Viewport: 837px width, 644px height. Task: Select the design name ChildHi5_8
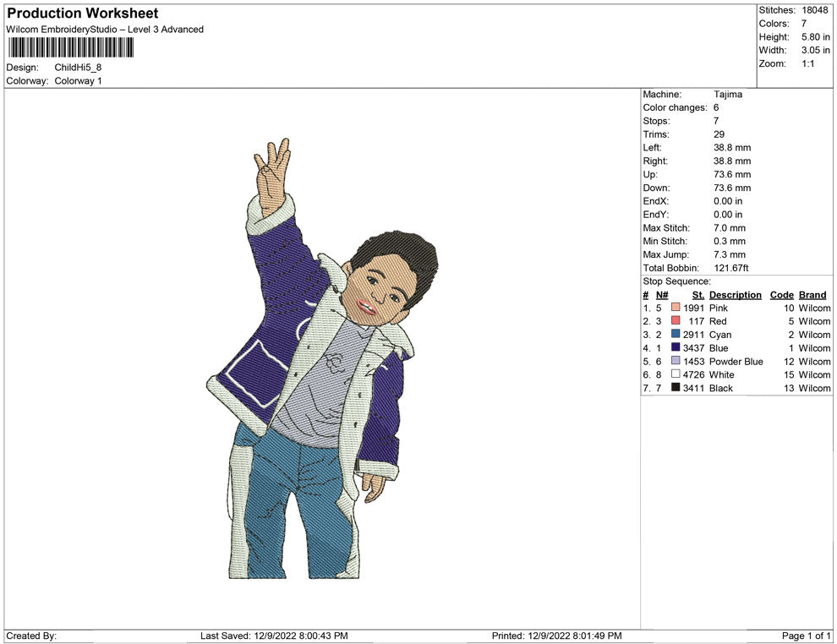click(78, 68)
